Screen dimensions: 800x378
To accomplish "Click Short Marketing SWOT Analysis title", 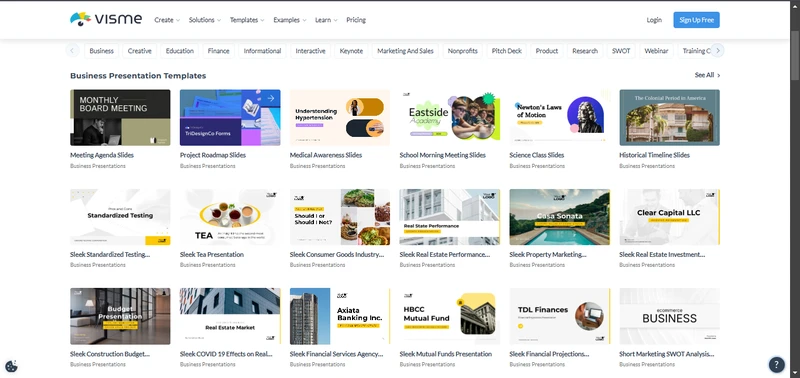I will [666, 354].
